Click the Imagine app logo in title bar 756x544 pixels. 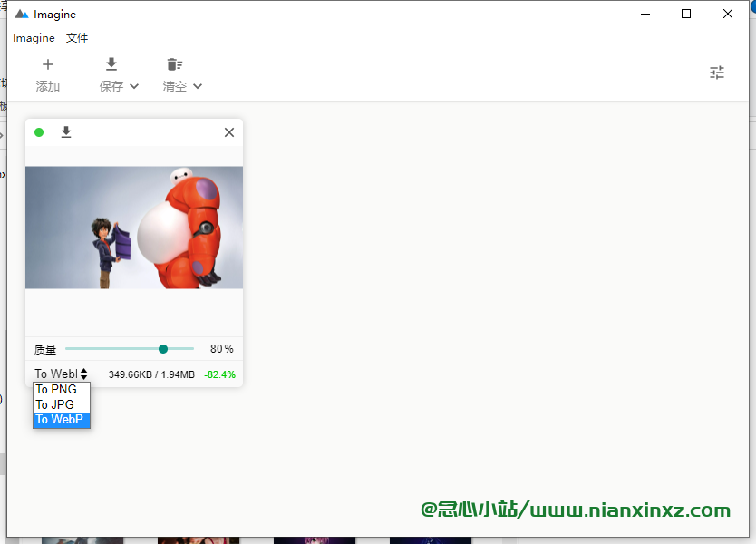point(22,14)
